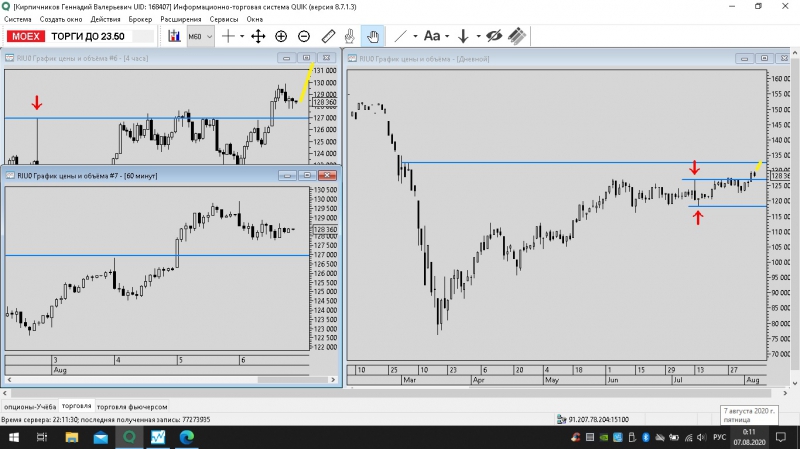The height and width of the screenshot is (449, 800).
Task: Select the crosshair cursor tool
Action: click(x=229, y=36)
